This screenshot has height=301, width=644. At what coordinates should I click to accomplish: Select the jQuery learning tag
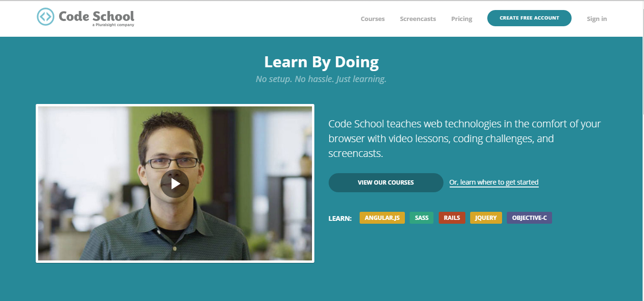(x=486, y=218)
